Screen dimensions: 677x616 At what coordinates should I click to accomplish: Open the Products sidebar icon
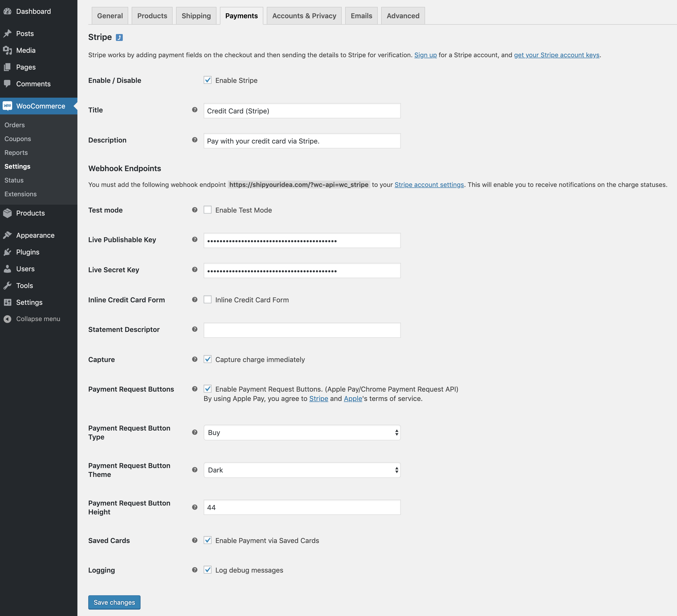click(8, 213)
